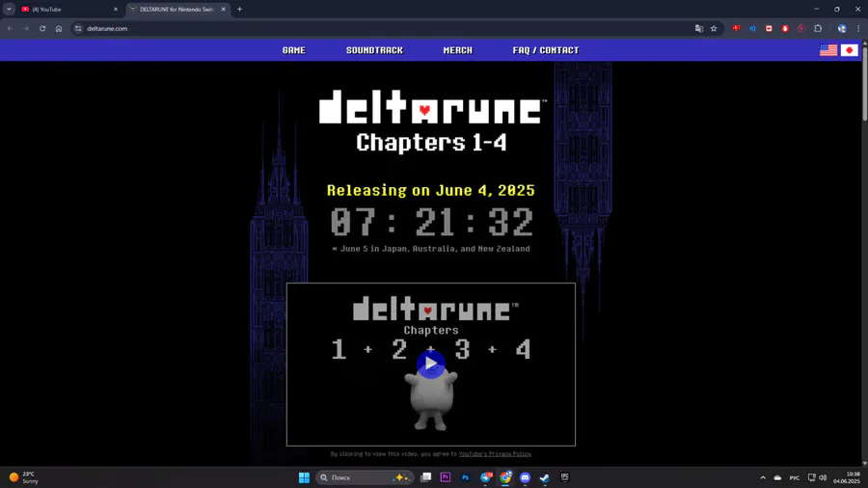Go to the MERCH page
868x488 pixels.
(x=458, y=50)
